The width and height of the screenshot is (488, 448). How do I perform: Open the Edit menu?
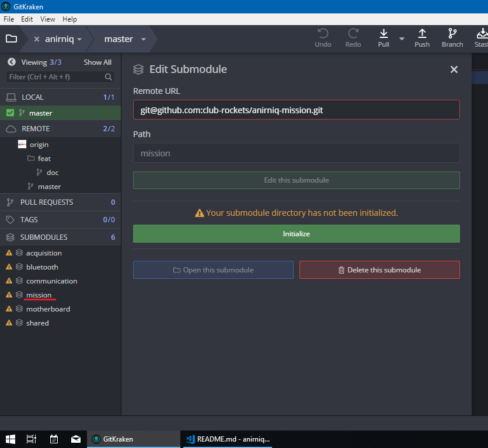tap(27, 19)
